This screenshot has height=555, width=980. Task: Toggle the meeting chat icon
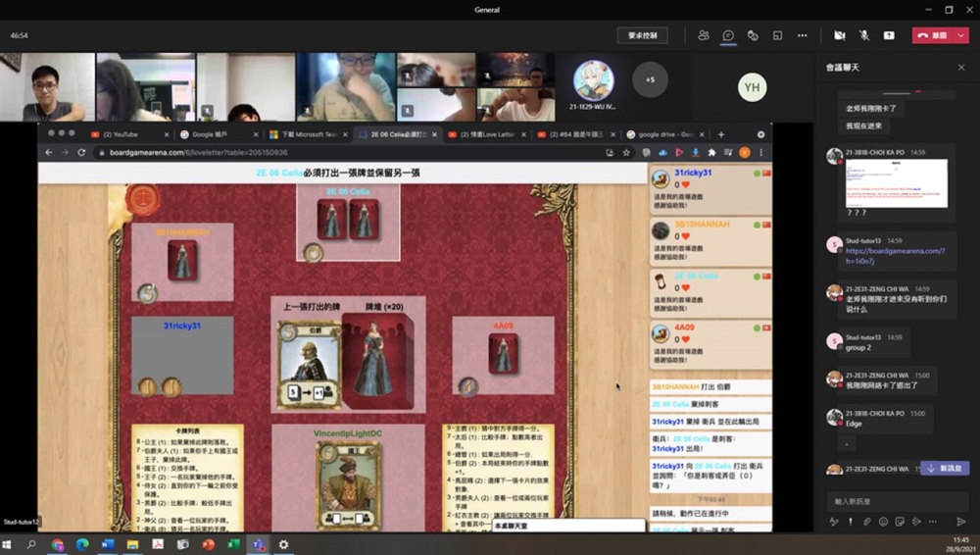[728, 35]
